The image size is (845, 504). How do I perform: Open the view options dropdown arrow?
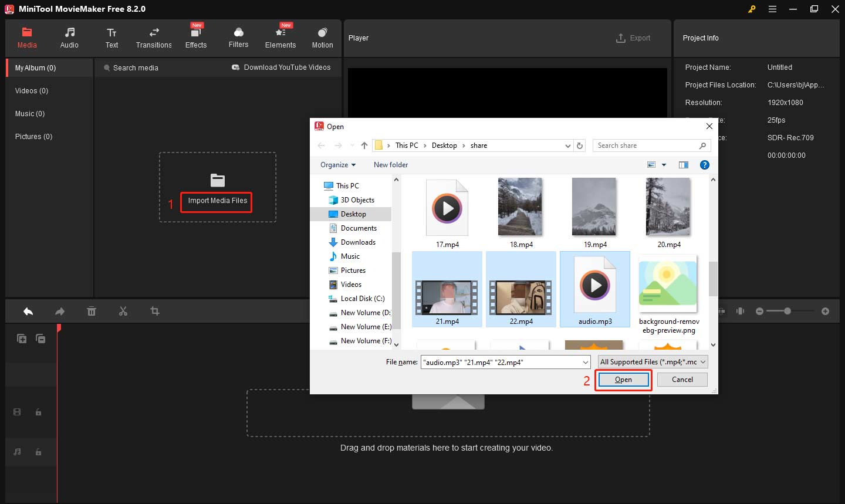coord(664,165)
